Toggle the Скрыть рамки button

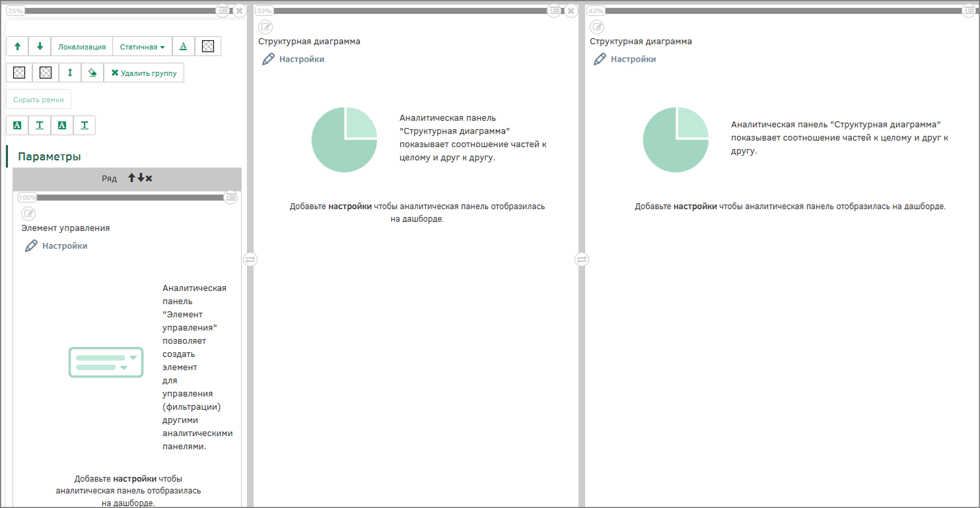(38, 100)
